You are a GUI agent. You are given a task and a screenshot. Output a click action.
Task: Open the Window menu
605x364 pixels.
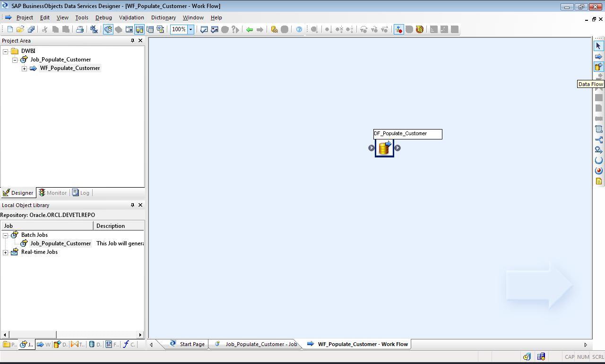(x=193, y=17)
